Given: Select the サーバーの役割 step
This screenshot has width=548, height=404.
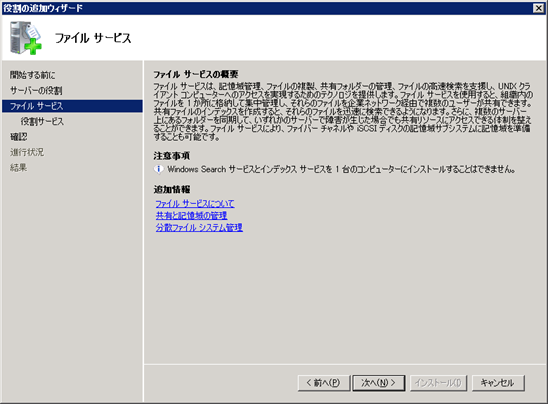Looking at the screenshot, I should coord(36,91).
